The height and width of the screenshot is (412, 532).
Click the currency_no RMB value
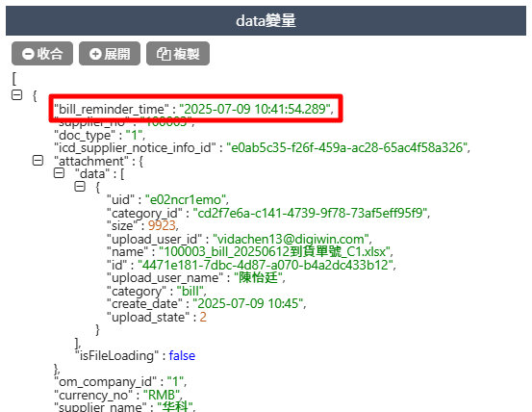162,395
